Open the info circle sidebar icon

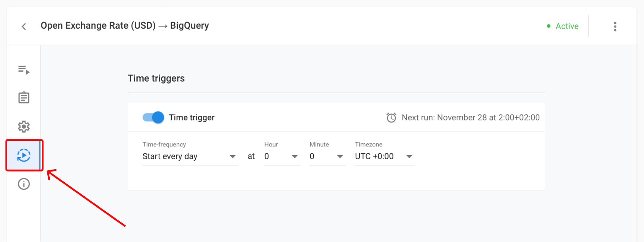click(x=24, y=184)
